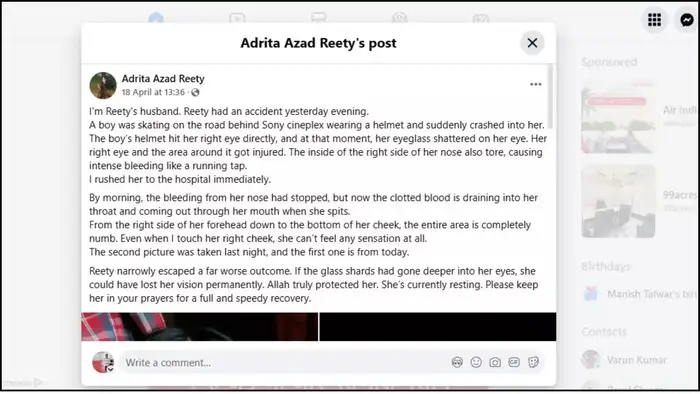Insert an emoji in the comment box
The height and width of the screenshot is (394, 700).
click(476, 362)
